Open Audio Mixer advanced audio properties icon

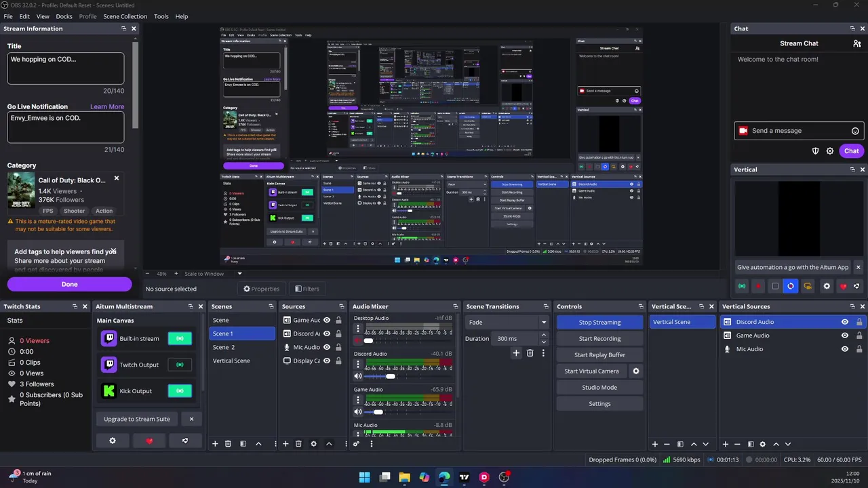pyautogui.click(x=356, y=444)
